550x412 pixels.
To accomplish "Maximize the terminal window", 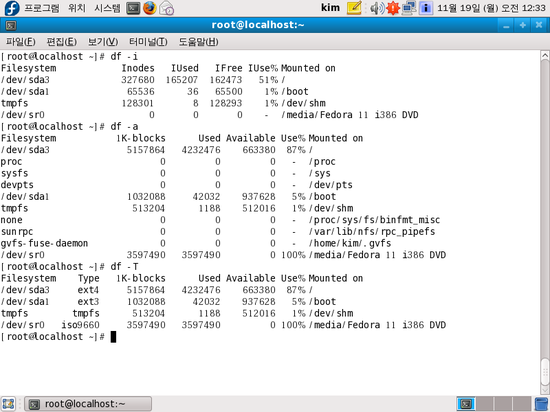I will (x=522, y=26).
